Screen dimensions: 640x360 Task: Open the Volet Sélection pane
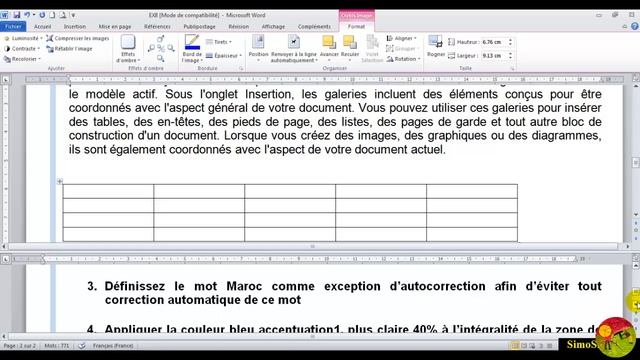372,49
